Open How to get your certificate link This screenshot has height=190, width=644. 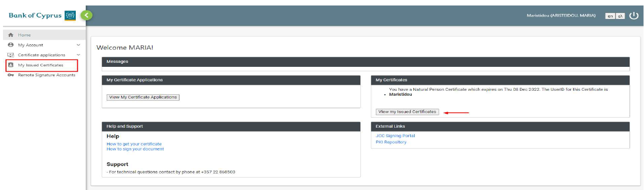(134, 144)
